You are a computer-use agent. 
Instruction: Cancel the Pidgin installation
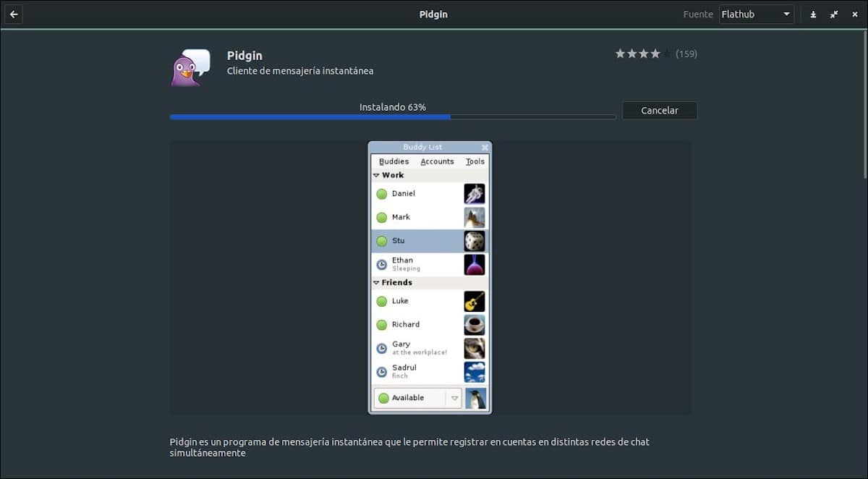click(x=660, y=111)
